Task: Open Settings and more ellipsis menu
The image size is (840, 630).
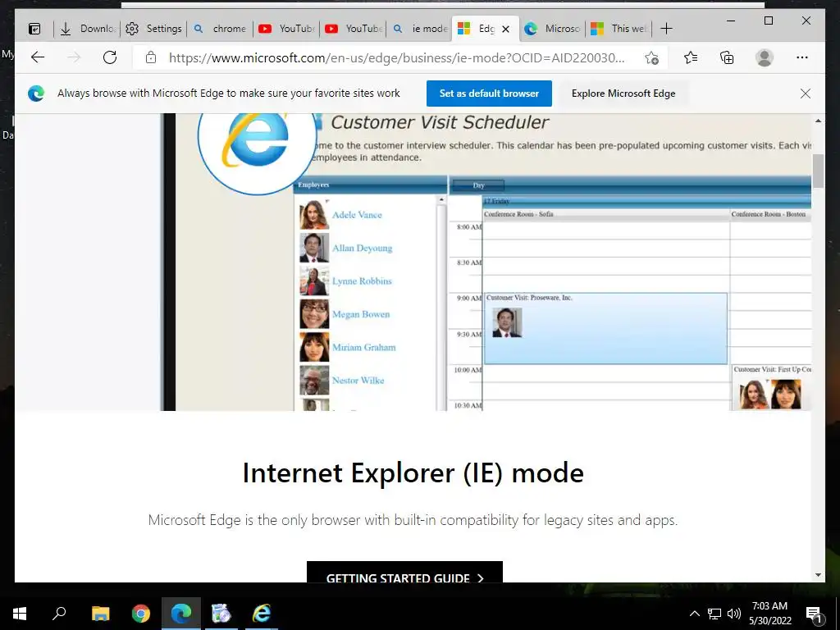Action: [802, 57]
